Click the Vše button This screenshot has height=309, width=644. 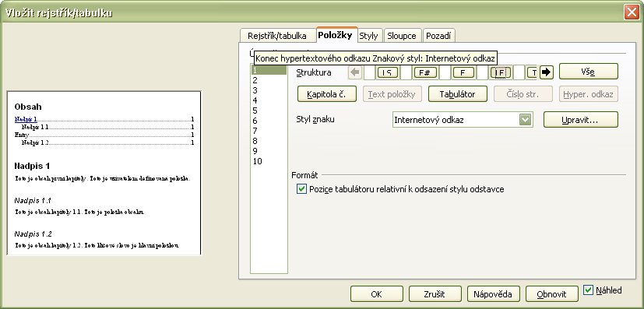coord(588,72)
